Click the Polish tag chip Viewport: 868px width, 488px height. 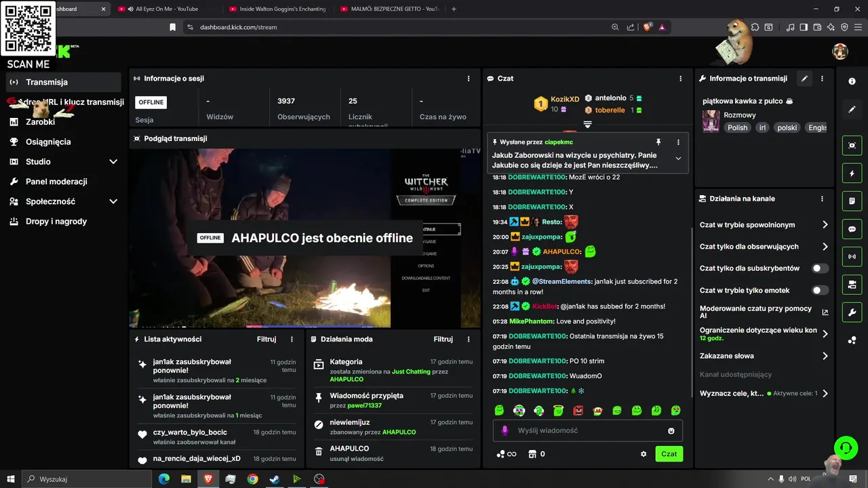click(737, 127)
